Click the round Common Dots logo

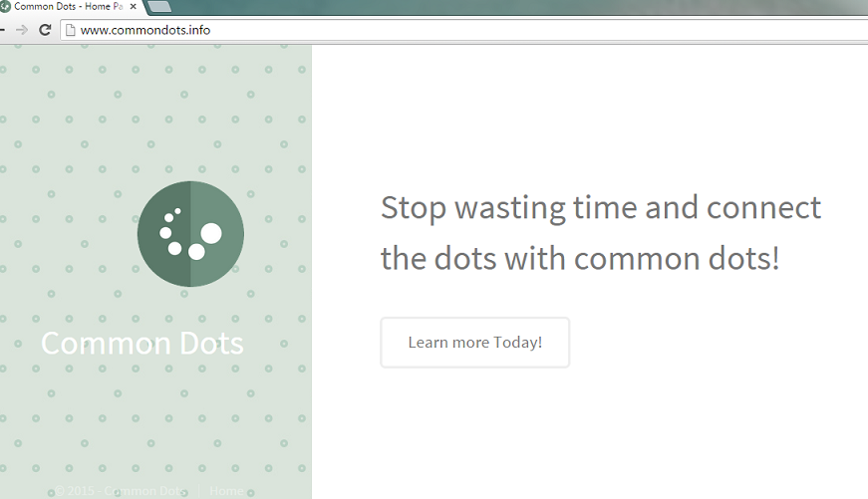pos(190,234)
